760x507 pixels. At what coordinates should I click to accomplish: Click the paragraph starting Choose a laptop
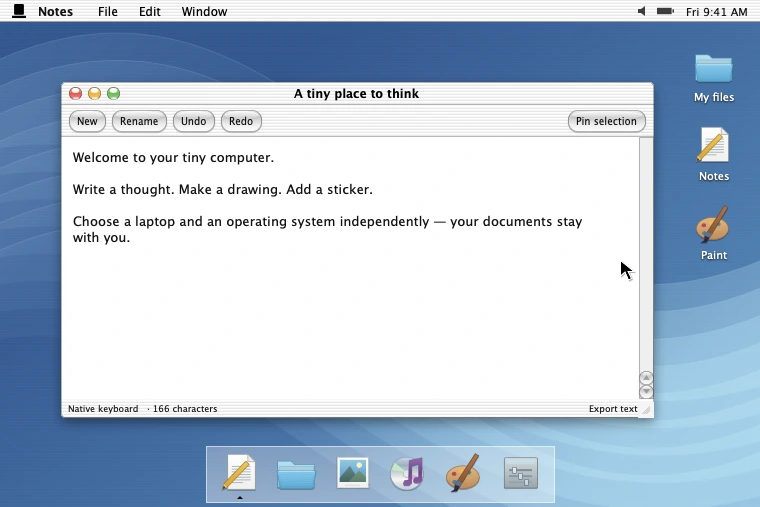point(327,229)
